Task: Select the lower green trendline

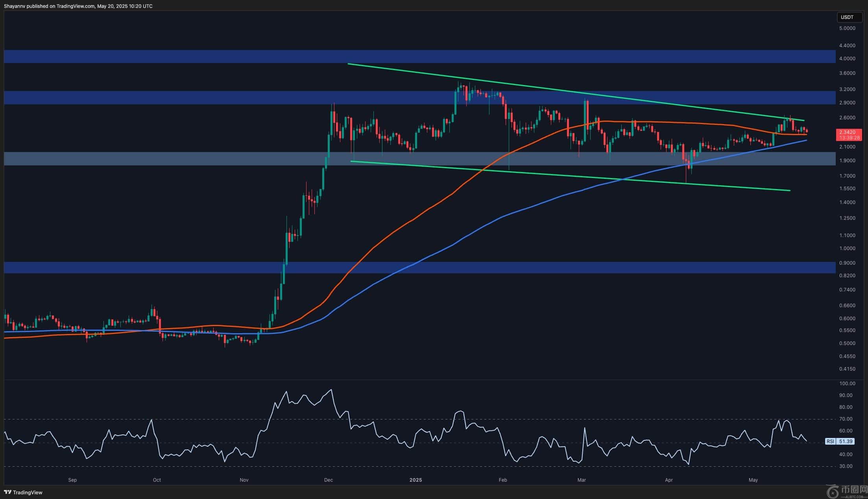Action: [x=551, y=174]
